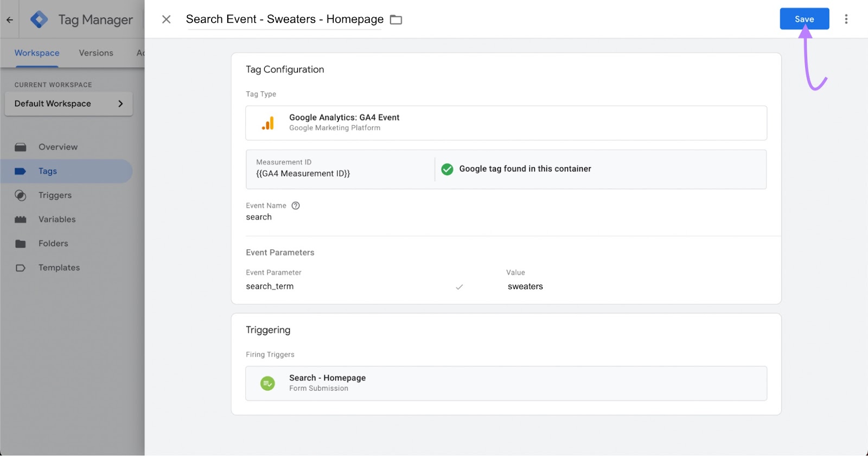This screenshot has width=868, height=456.
Task: Expand the Default Workspace selector
Action: tap(69, 104)
